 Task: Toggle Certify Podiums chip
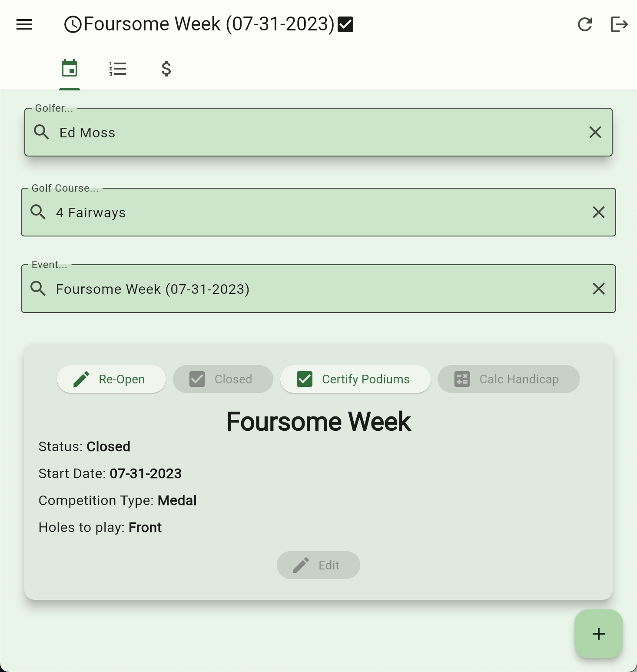(x=355, y=379)
